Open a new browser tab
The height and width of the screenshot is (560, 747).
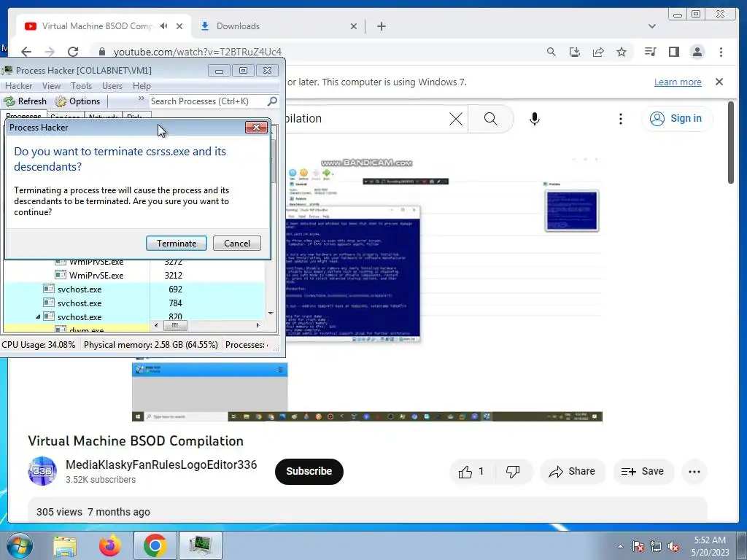[x=381, y=26]
